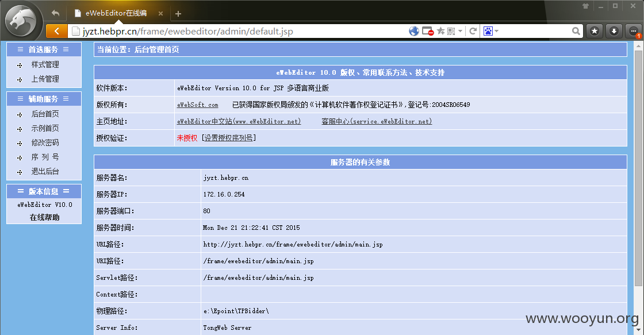Image resolution: width=644 pixels, height=335 pixels.
Task: Click the scrollbar down arrow
Action: 638,330
